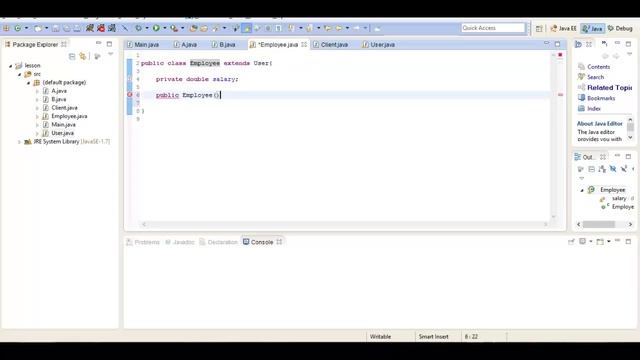The image size is (640, 360).
Task: Open Package Explorer view menu
Action: 110,54
